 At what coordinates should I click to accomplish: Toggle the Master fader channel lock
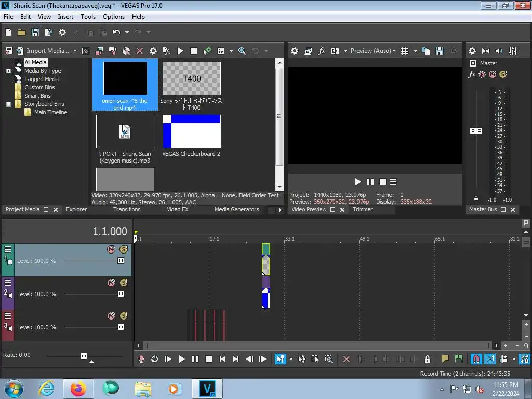[476, 198]
